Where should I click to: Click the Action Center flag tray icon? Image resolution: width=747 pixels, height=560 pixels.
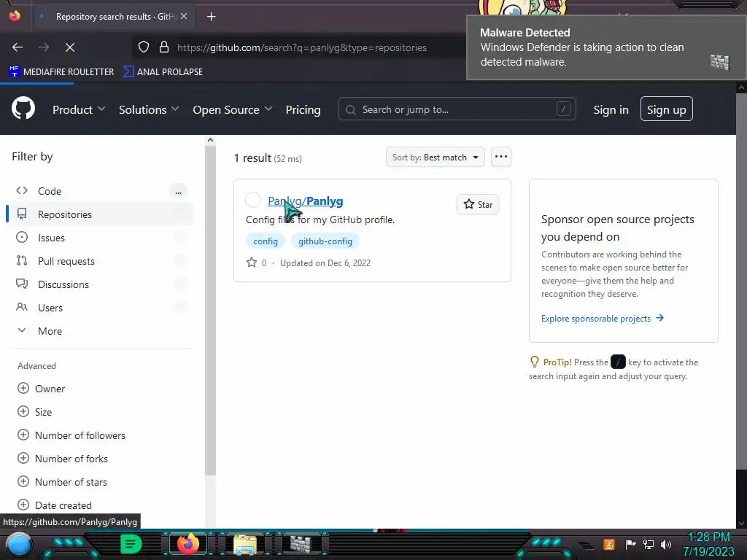(630, 544)
